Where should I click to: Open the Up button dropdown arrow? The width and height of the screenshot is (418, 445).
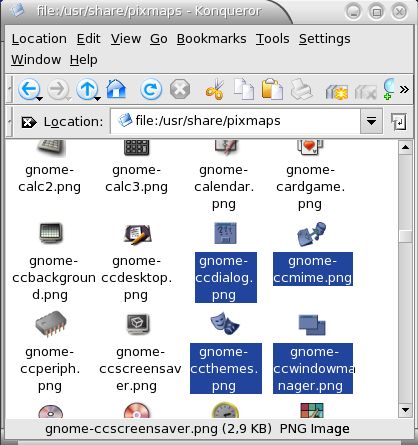(x=97, y=99)
